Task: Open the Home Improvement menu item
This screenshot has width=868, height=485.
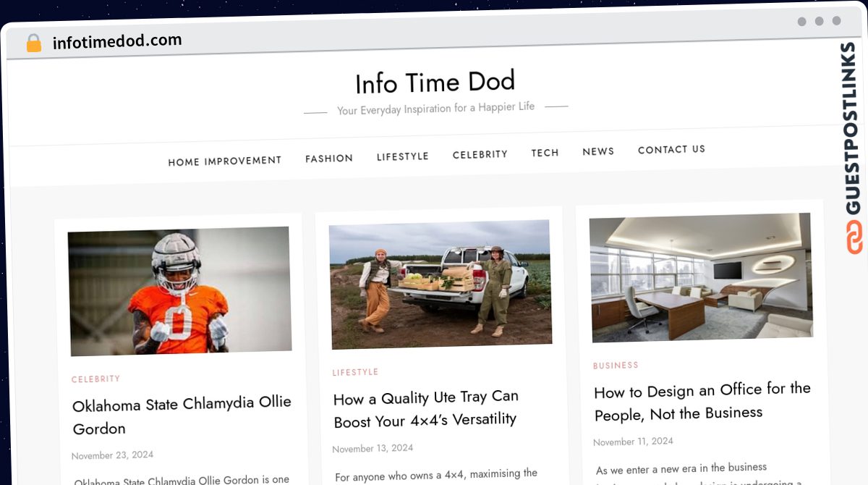Action: [x=225, y=161]
